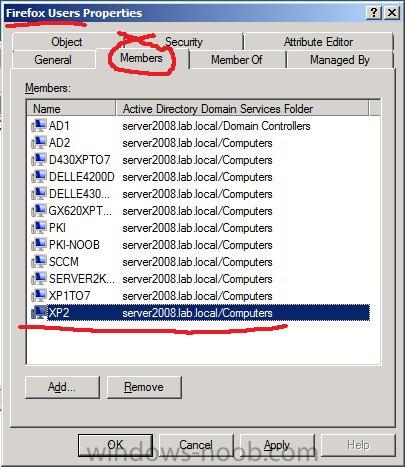The image size is (405, 467).
Task: Click the DELLE4200D computer icon
Action: click(39, 177)
